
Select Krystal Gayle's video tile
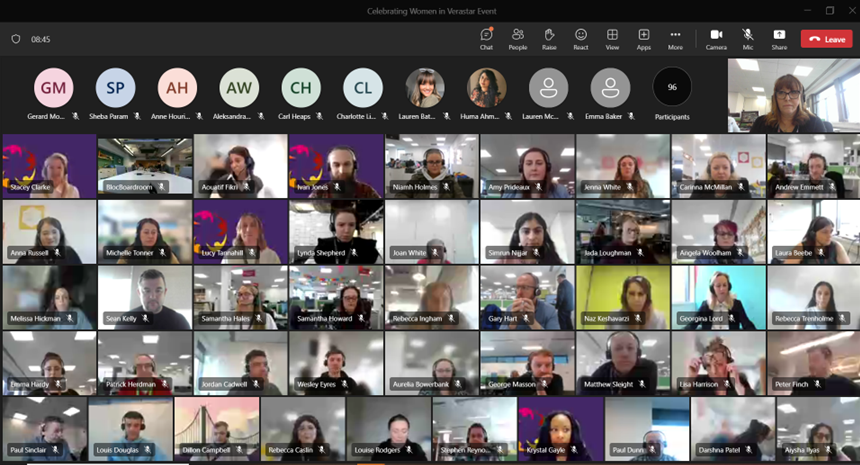pyautogui.click(x=561, y=429)
